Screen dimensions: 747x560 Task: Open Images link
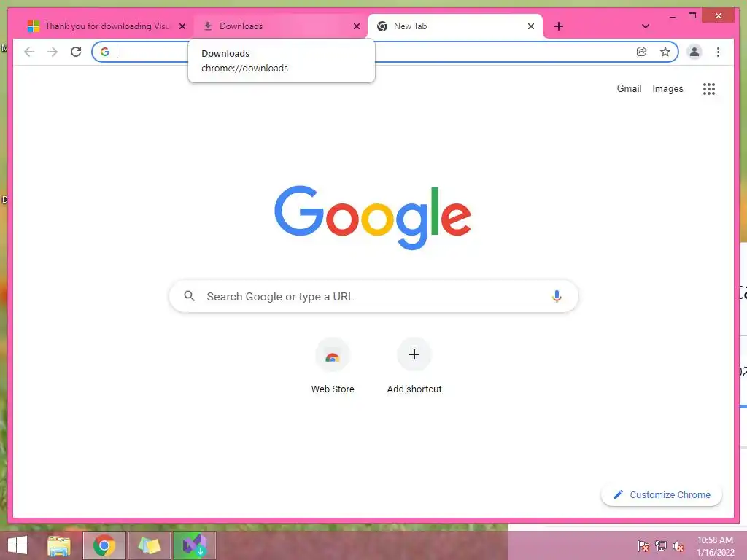click(x=667, y=88)
